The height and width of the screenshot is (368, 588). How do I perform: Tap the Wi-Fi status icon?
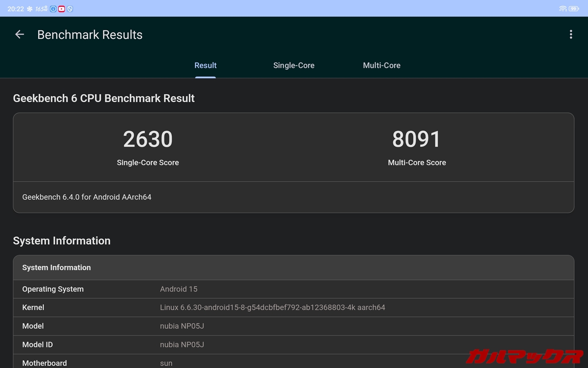click(563, 9)
